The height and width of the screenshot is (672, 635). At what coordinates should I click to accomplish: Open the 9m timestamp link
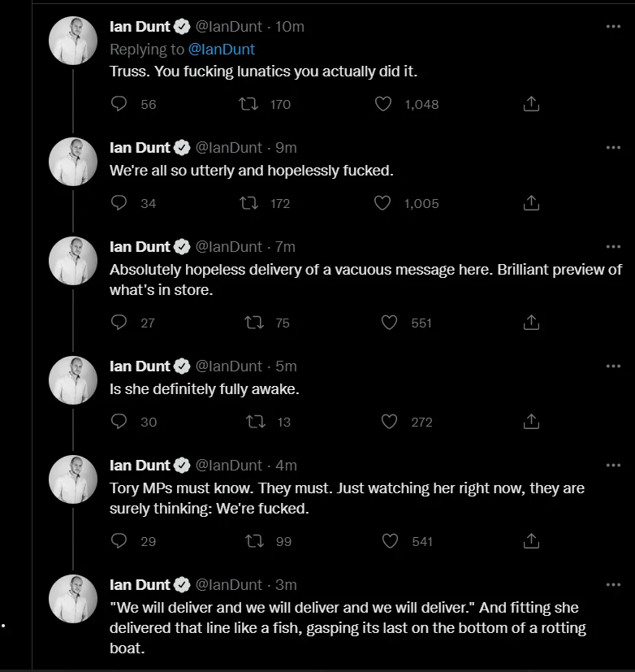pos(286,148)
